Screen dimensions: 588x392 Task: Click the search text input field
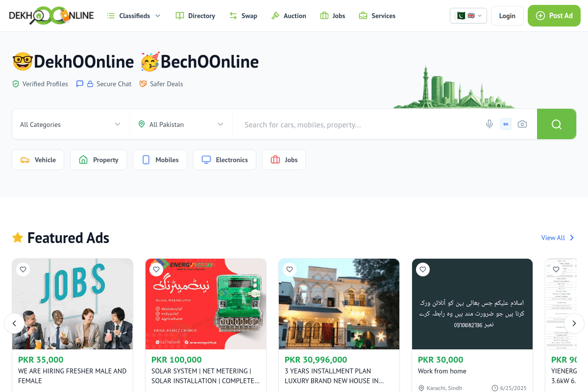click(360, 124)
